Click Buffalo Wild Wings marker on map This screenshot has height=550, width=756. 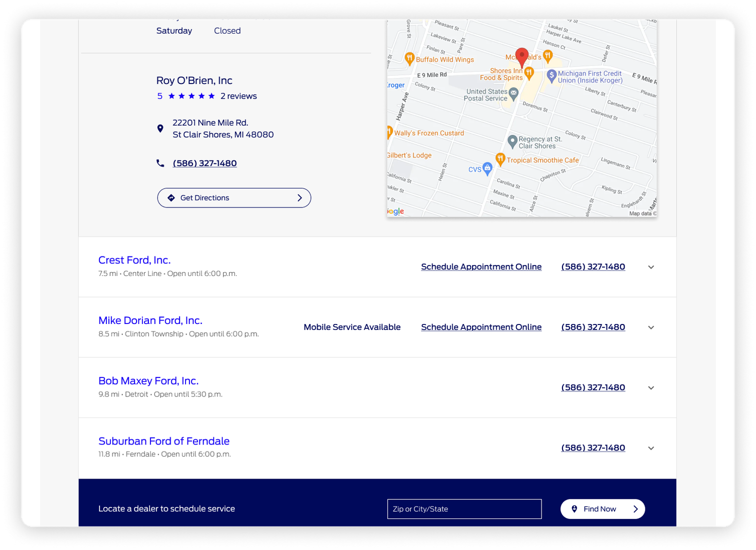coord(409,58)
